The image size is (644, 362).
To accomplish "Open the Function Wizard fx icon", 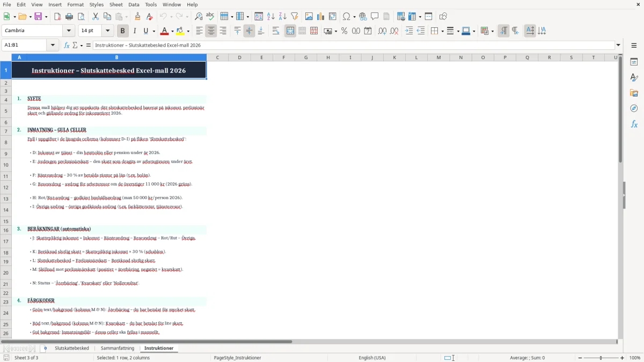I will [x=67, y=45].
